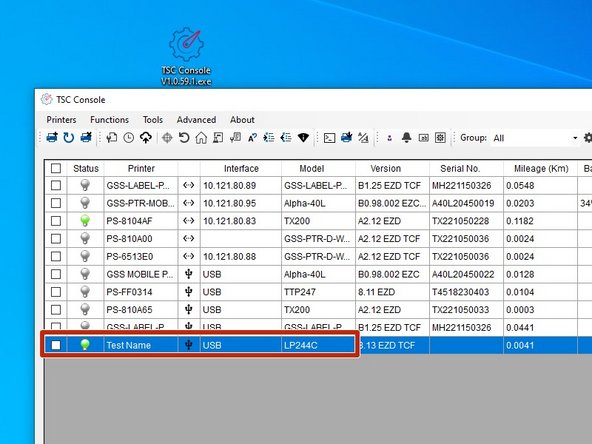Viewport: 592px width, 444px height.
Task: Click the document ruler icon right of home
Action: point(218,138)
